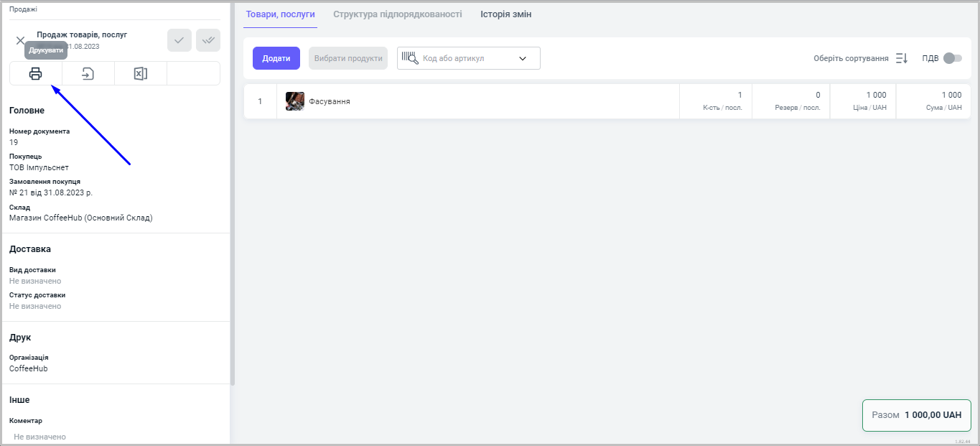The height and width of the screenshot is (446, 980).
Task: Click the sort order icon
Action: pyautogui.click(x=902, y=58)
